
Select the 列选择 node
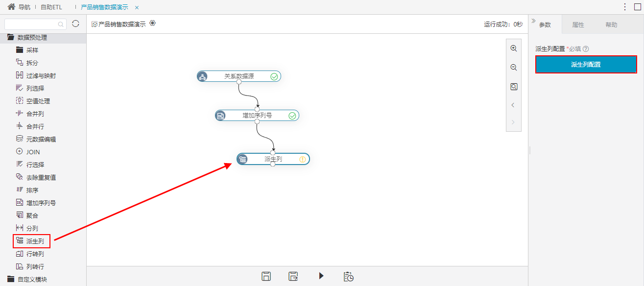pyautogui.click(x=30, y=88)
